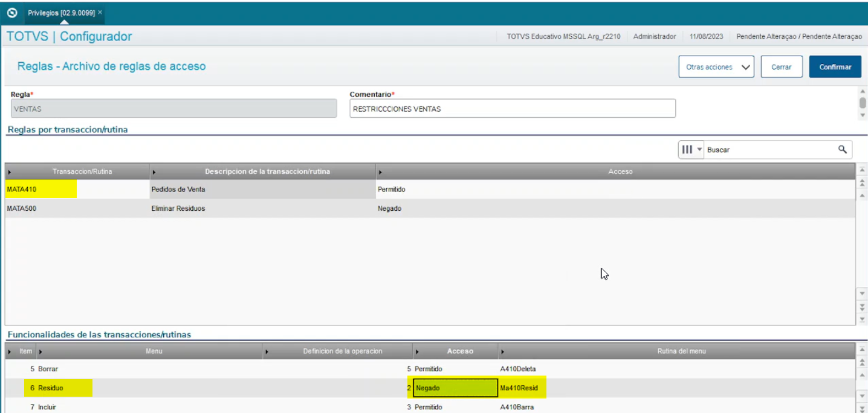Click page-down double arrow in rules table
Image resolution: width=868 pixels, height=413 pixels.
pos(863,307)
